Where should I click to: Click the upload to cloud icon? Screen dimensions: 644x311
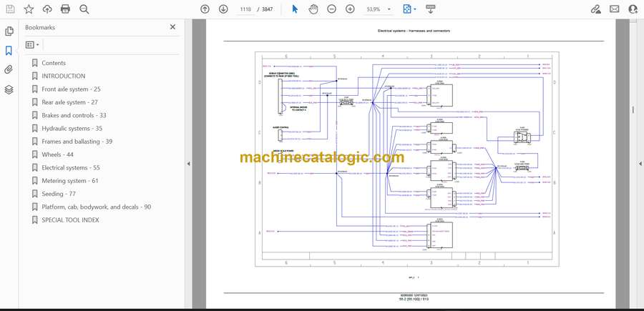(47, 9)
